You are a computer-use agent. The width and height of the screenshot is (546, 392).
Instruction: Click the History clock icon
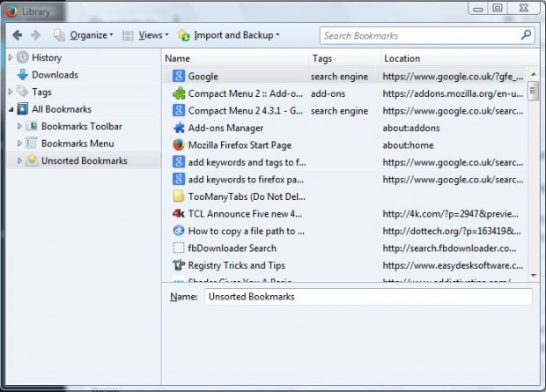(x=23, y=57)
